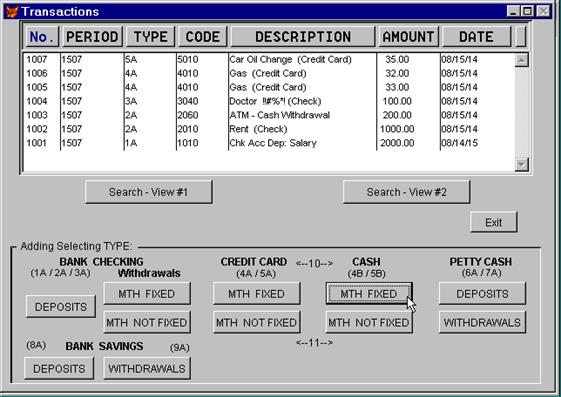Viewport: 561px width, 397px height.
Task: Click the 200.00 amount cell
Action: point(397,115)
